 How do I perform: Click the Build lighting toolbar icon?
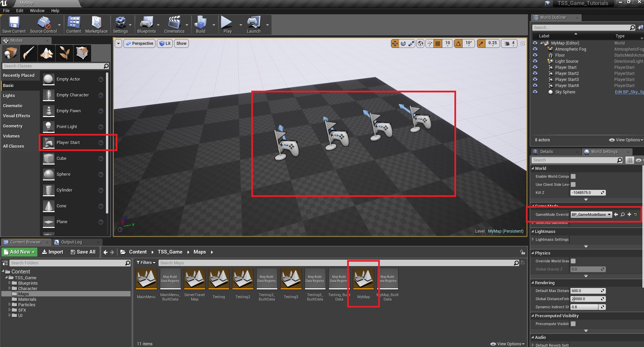[x=200, y=25]
